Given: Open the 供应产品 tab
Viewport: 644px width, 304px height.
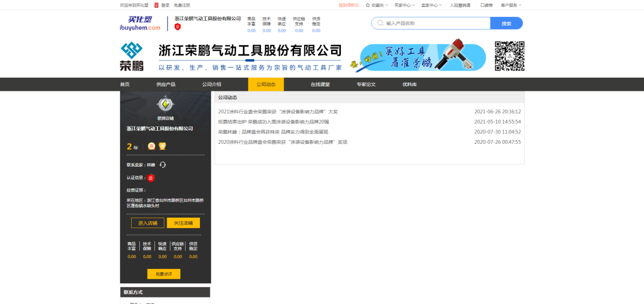Looking at the screenshot, I should click(x=166, y=84).
